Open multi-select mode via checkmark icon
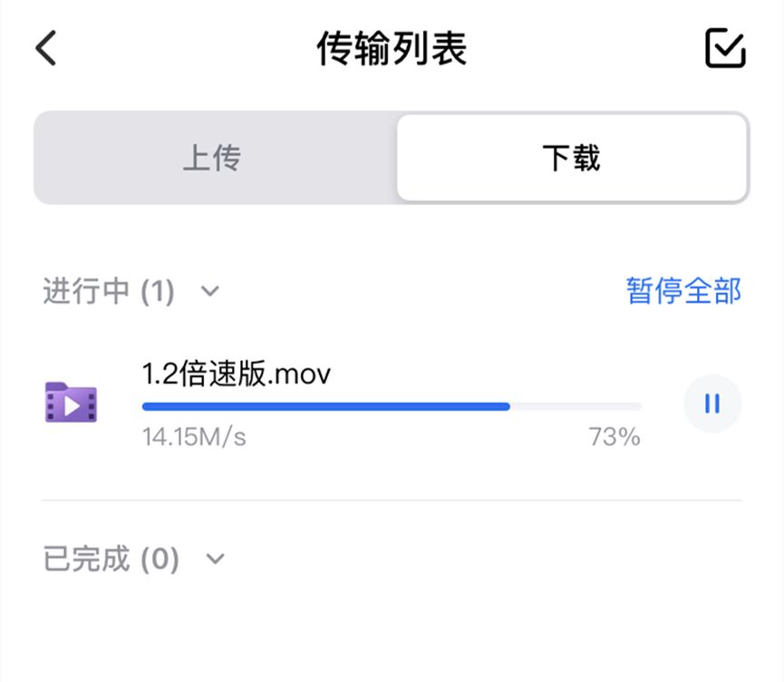The width and height of the screenshot is (784, 682). point(723,49)
